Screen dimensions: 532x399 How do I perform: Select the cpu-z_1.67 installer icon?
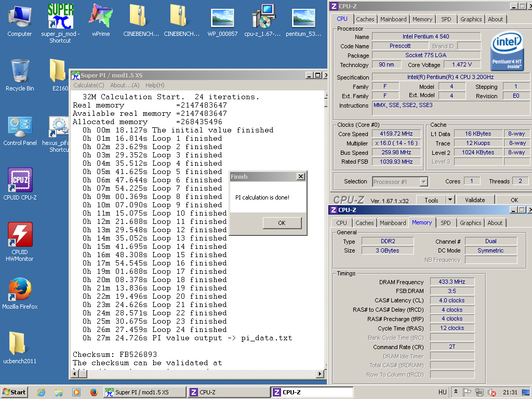[x=262, y=20]
